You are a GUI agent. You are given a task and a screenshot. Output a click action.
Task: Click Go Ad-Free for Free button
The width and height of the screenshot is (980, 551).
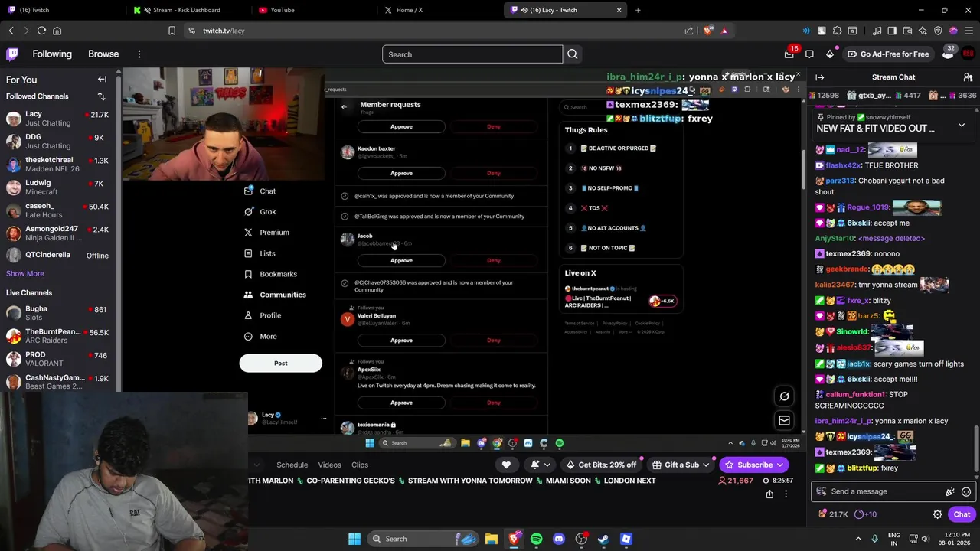(888, 54)
